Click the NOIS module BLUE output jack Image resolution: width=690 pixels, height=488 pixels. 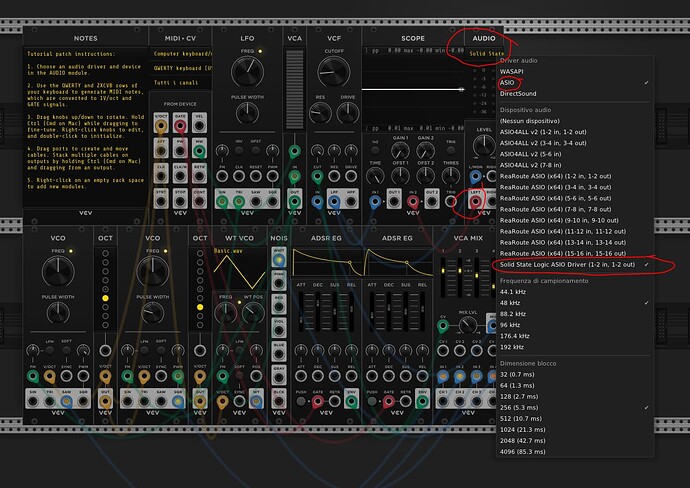(279, 354)
